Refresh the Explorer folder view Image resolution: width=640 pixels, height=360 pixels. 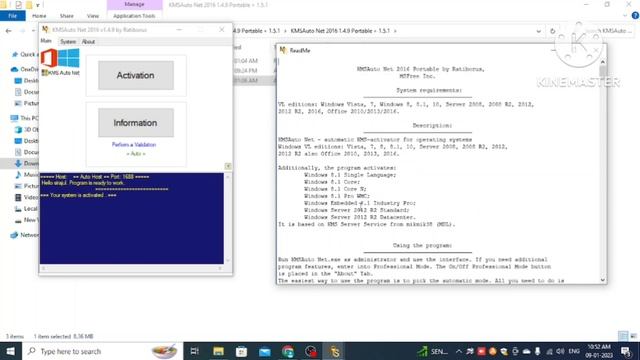tap(553, 31)
